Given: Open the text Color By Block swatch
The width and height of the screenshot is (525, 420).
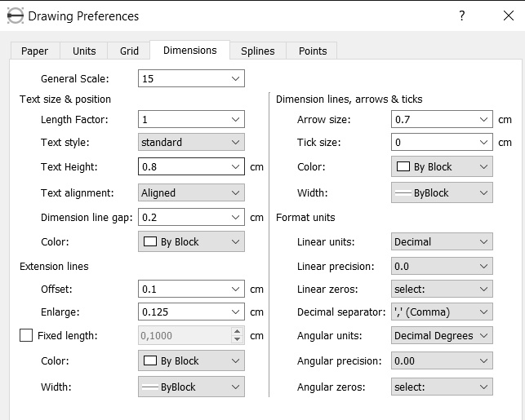Looking at the screenshot, I should pos(191,241).
